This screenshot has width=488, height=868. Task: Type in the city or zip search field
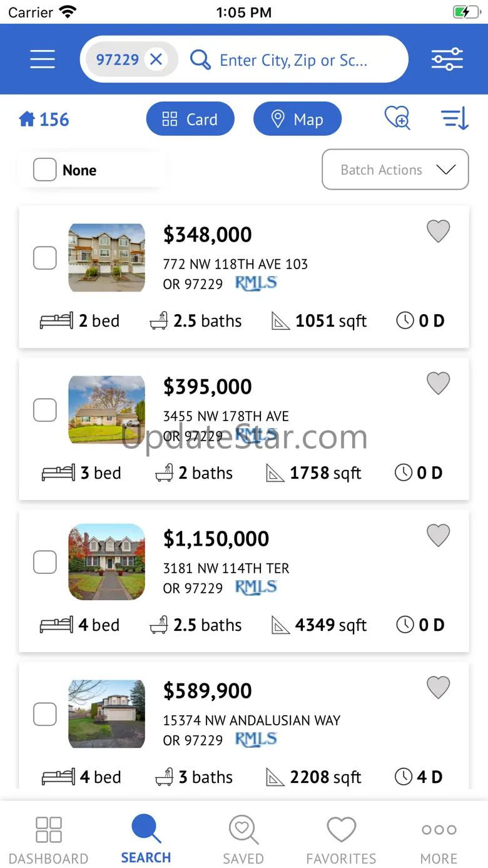tap(294, 60)
